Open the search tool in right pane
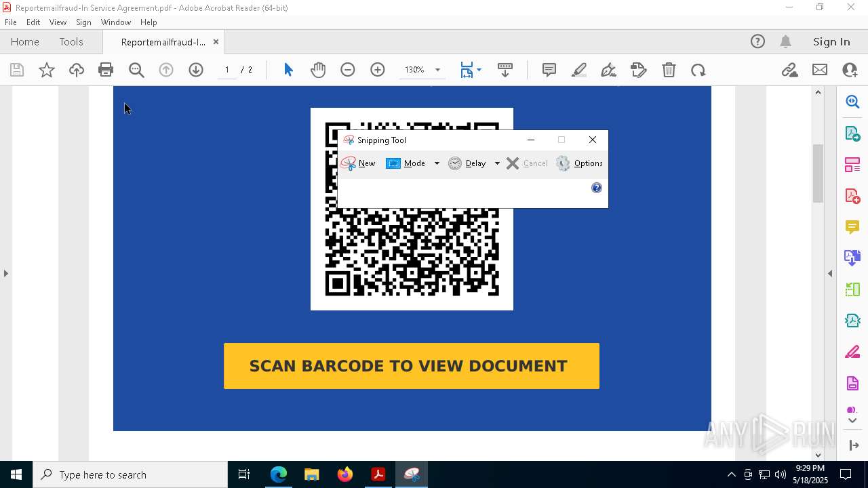 coord(852,102)
